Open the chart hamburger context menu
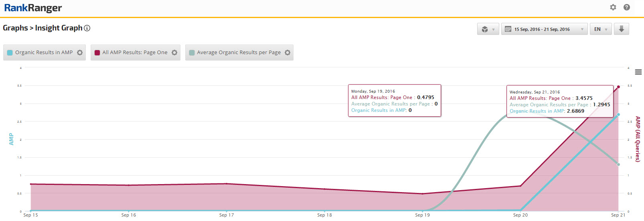The width and height of the screenshot is (644, 221). [638, 72]
